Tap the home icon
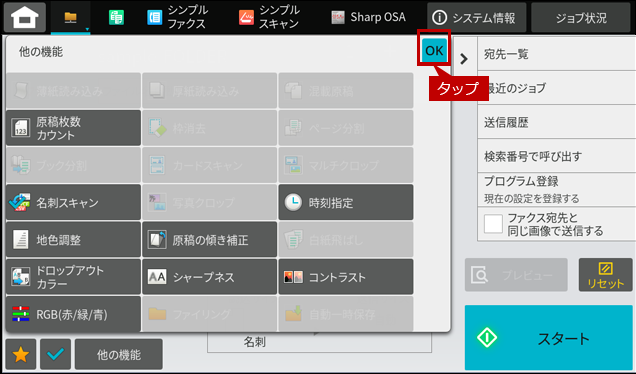The height and width of the screenshot is (374, 636). point(25,17)
